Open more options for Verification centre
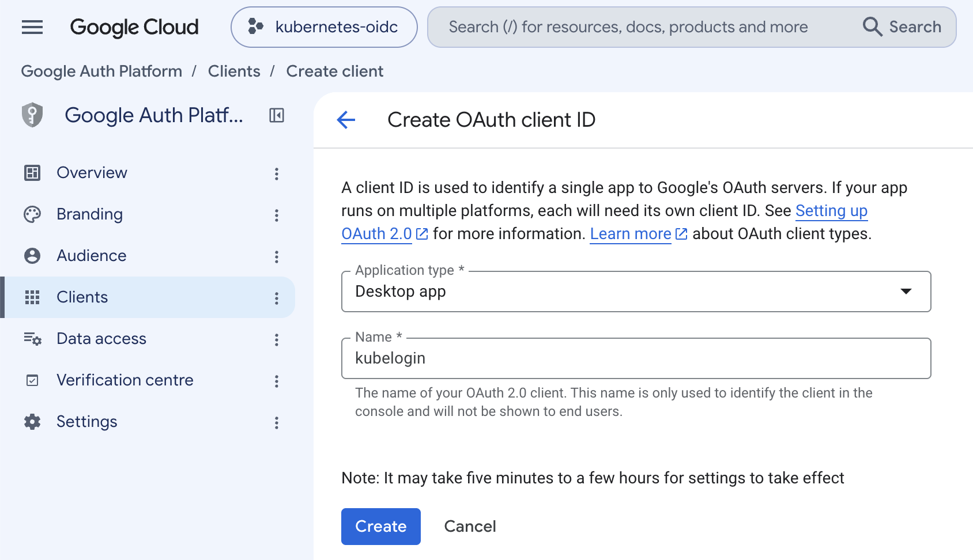Image resolution: width=973 pixels, height=560 pixels. pos(277,381)
